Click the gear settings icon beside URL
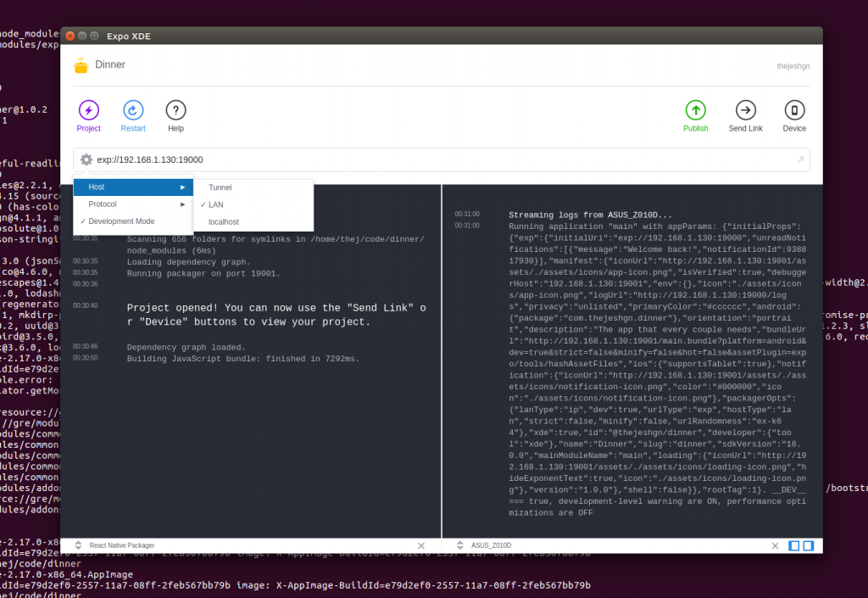Viewport: 868px width, 598px height. pos(86,159)
